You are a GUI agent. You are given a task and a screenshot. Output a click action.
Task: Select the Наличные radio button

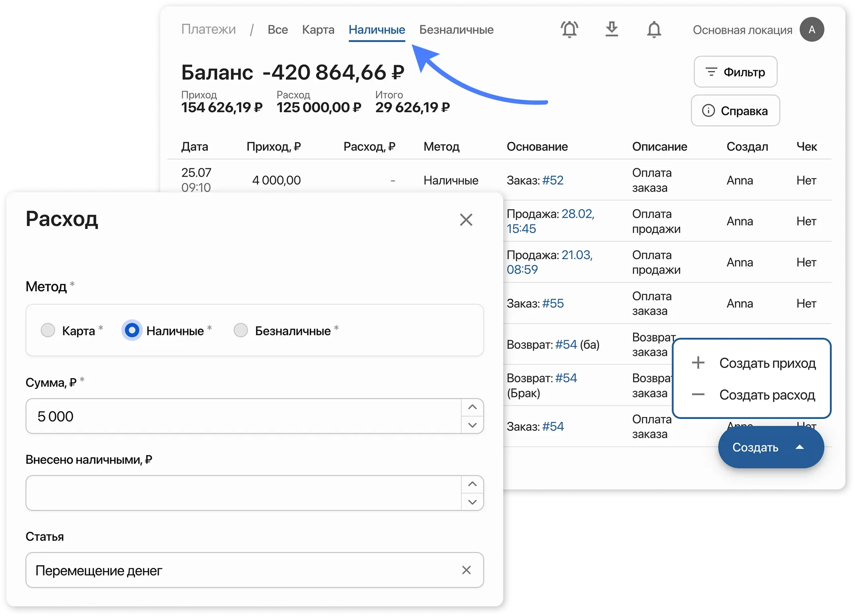132,330
